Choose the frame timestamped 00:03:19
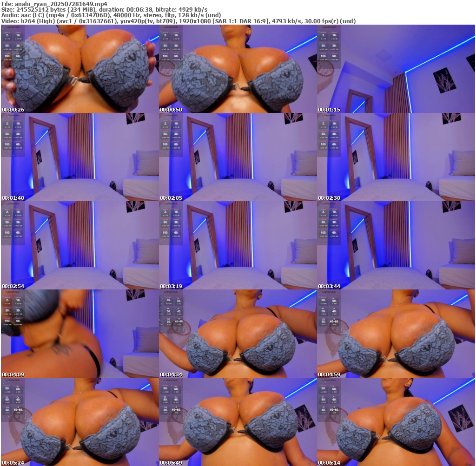Viewport: 476px width, 466px height. pos(238,245)
